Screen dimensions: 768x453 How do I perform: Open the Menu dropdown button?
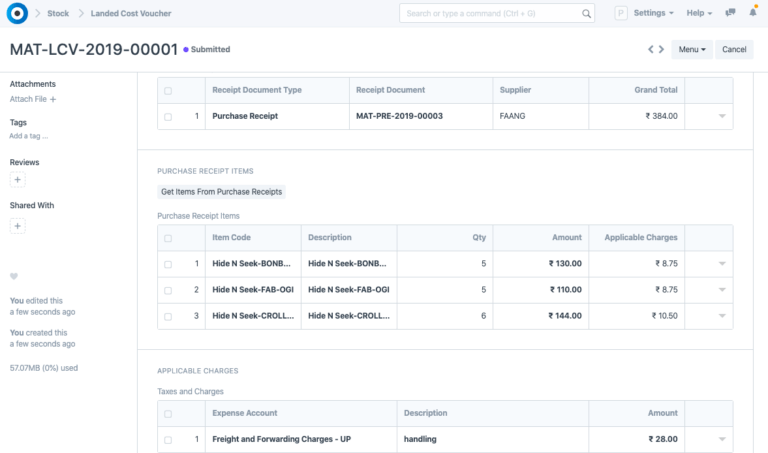(x=692, y=49)
